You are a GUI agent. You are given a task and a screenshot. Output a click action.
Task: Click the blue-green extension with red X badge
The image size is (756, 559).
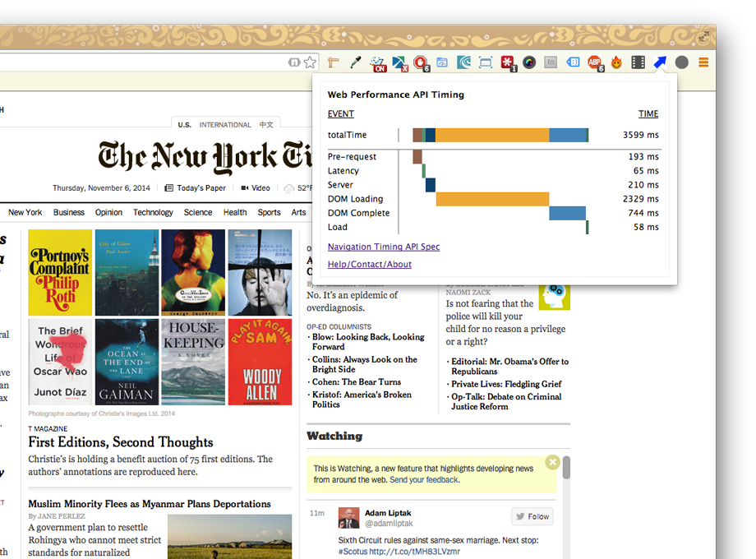pos(399,63)
